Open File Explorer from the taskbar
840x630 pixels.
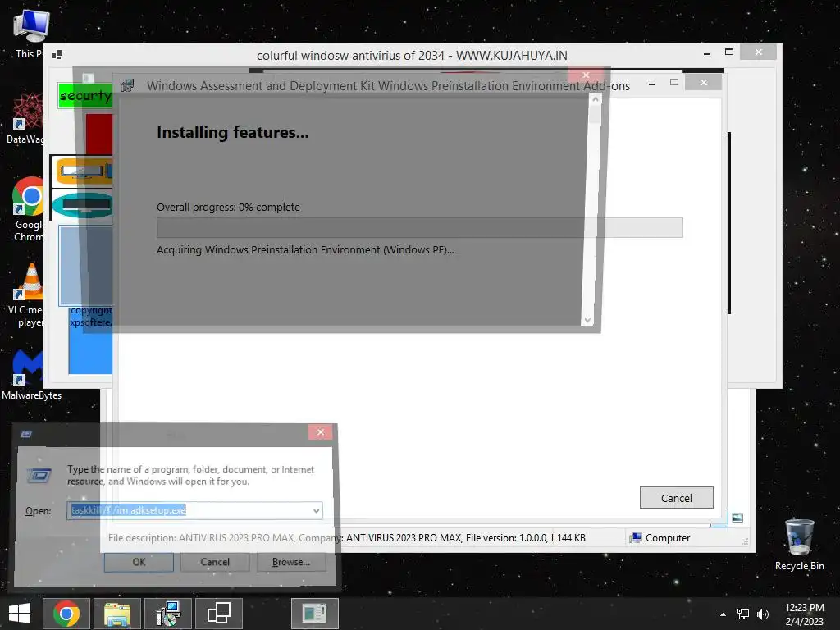click(x=117, y=614)
